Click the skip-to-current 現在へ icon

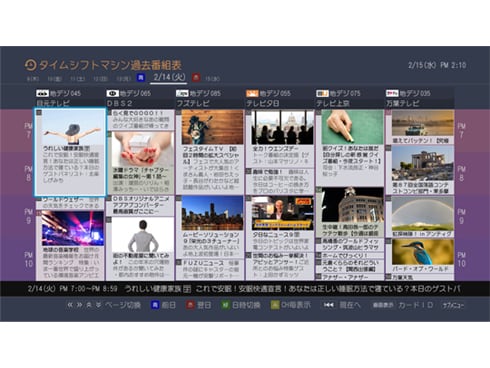(328, 305)
